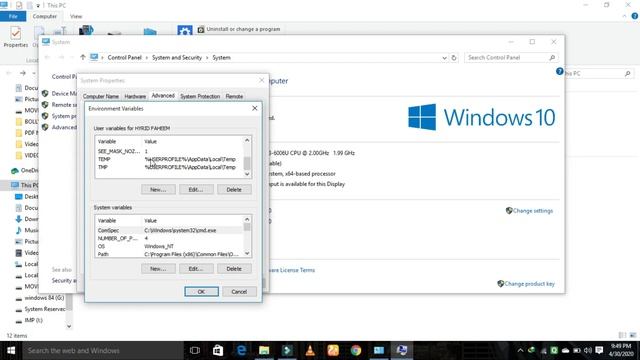Click New under System variables
640x360 pixels.
tap(158, 269)
